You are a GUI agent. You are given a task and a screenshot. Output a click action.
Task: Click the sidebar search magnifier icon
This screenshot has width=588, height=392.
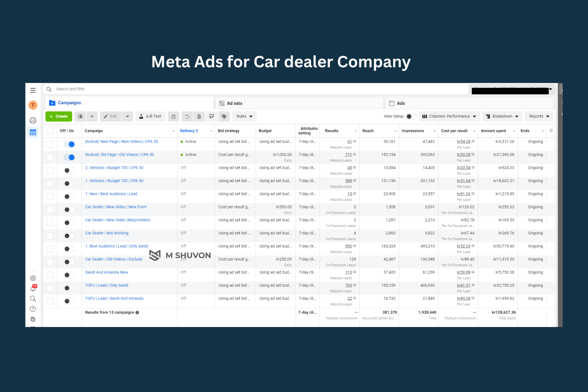click(33, 299)
